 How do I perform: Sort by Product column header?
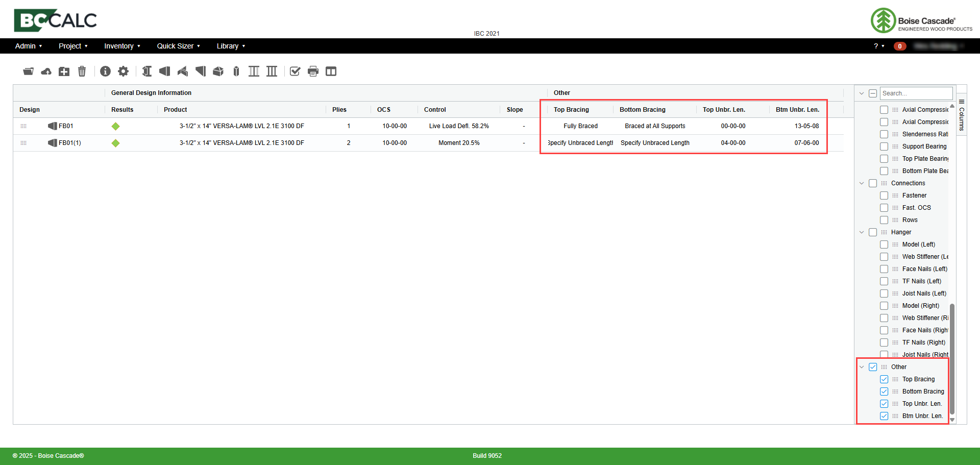tap(176, 110)
